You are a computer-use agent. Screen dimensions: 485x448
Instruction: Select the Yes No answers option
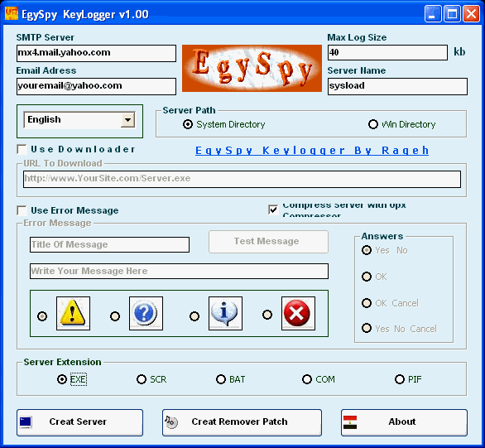click(367, 250)
